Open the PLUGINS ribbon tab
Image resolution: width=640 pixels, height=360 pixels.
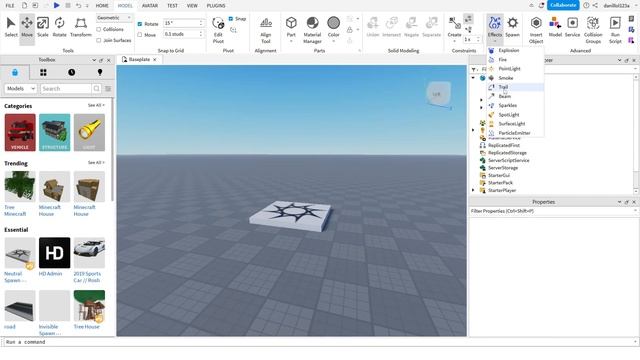pyautogui.click(x=216, y=6)
